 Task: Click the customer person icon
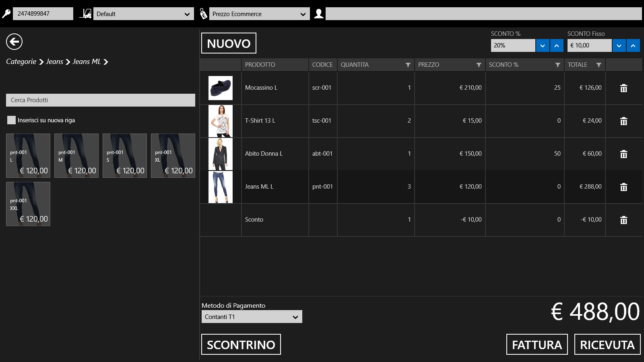[318, 14]
